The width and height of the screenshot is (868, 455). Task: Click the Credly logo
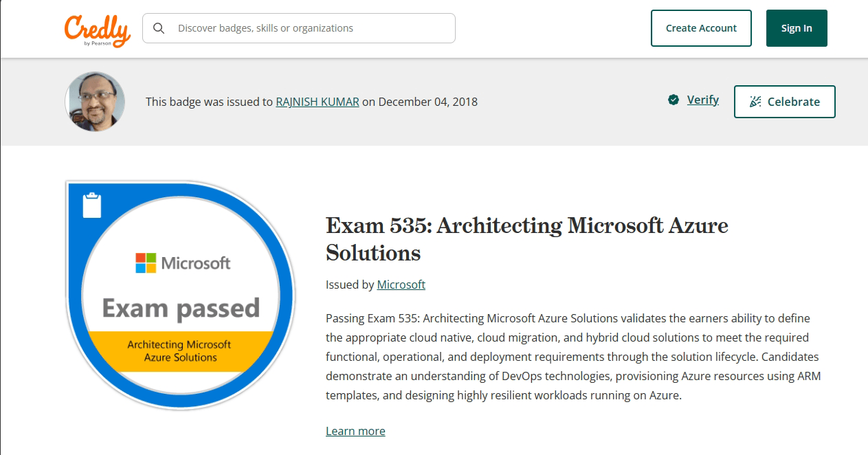[x=97, y=29]
